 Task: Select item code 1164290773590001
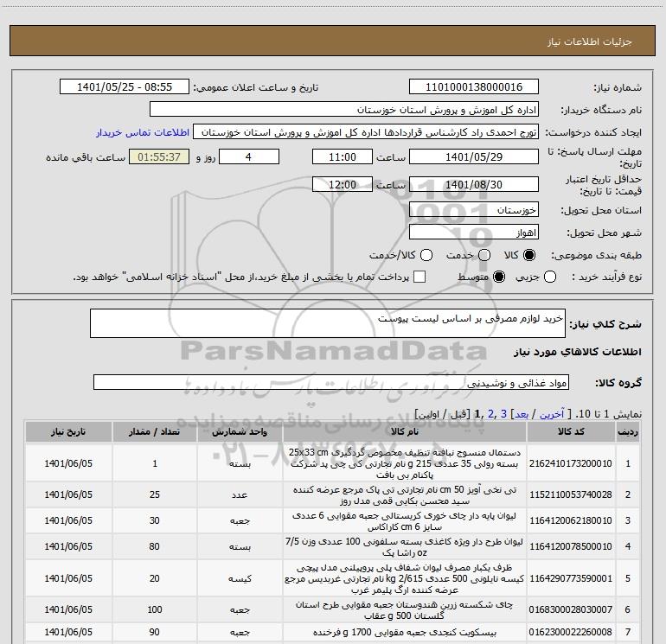571,578
